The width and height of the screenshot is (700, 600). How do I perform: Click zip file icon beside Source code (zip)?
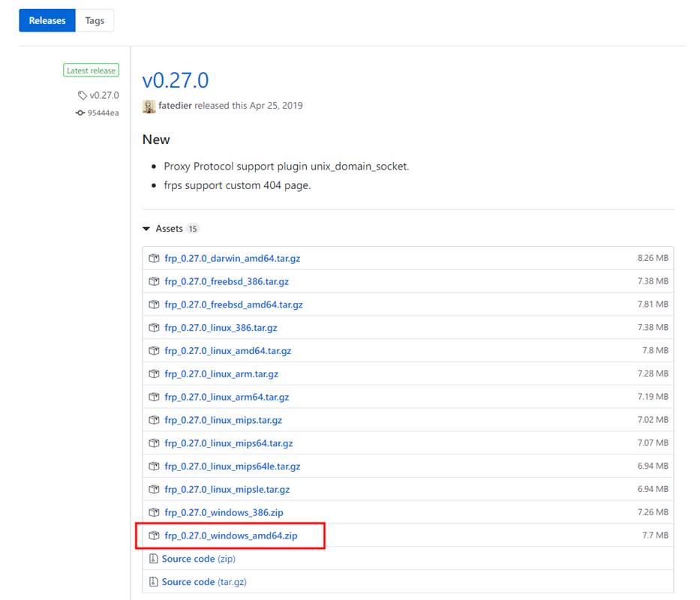coord(153,559)
